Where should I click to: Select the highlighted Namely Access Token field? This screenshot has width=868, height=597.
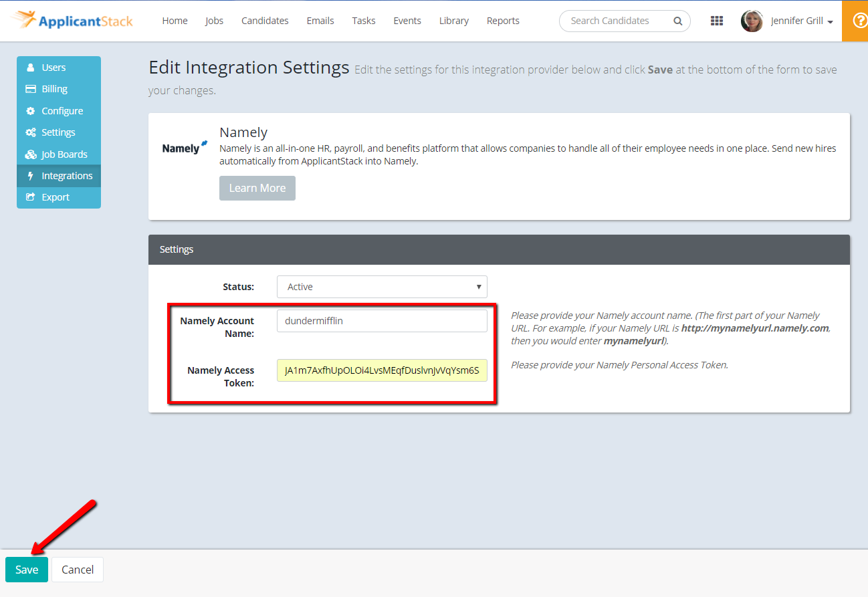tap(381, 370)
